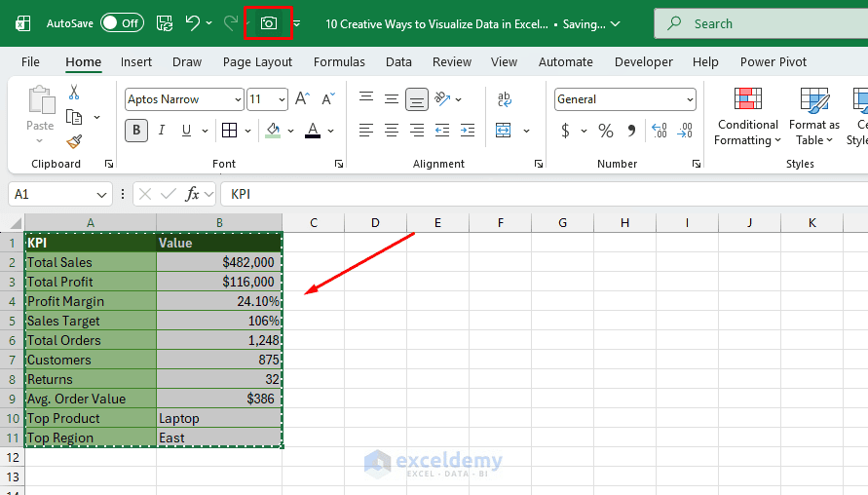This screenshot has width=868, height=495.
Task: Click Decrease Decimal icon
Action: tap(685, 131)
